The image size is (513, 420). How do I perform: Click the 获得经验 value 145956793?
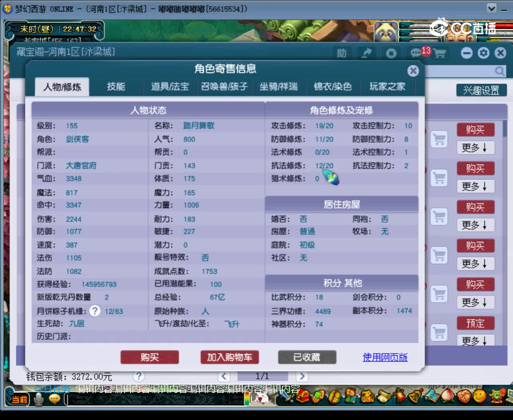point(99,284)
